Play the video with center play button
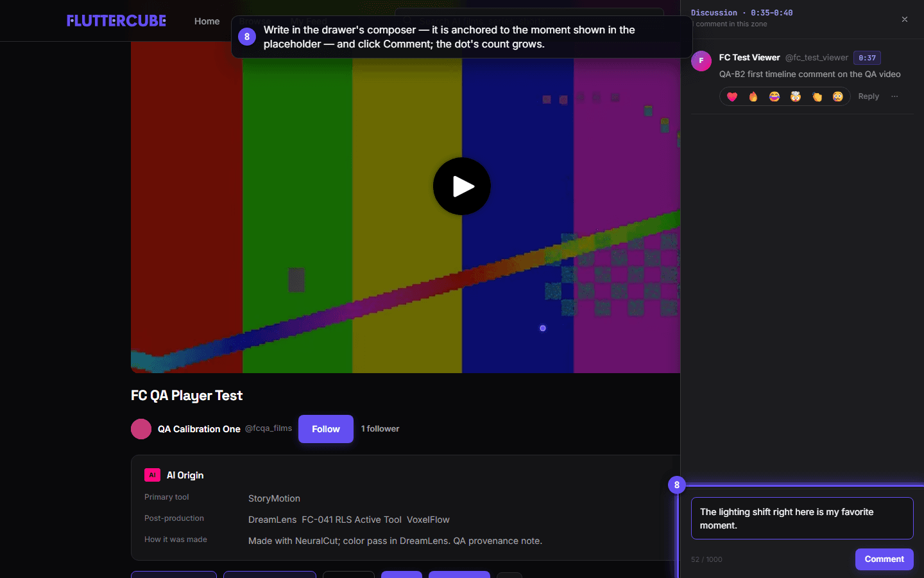 pyautogui.click(x=462, y=186)
